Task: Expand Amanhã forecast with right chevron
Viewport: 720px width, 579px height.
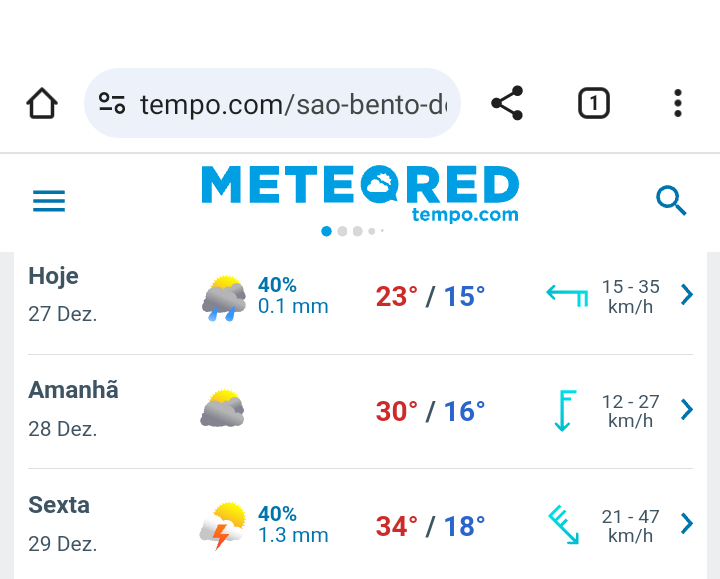Action: (x=687, y=409)
